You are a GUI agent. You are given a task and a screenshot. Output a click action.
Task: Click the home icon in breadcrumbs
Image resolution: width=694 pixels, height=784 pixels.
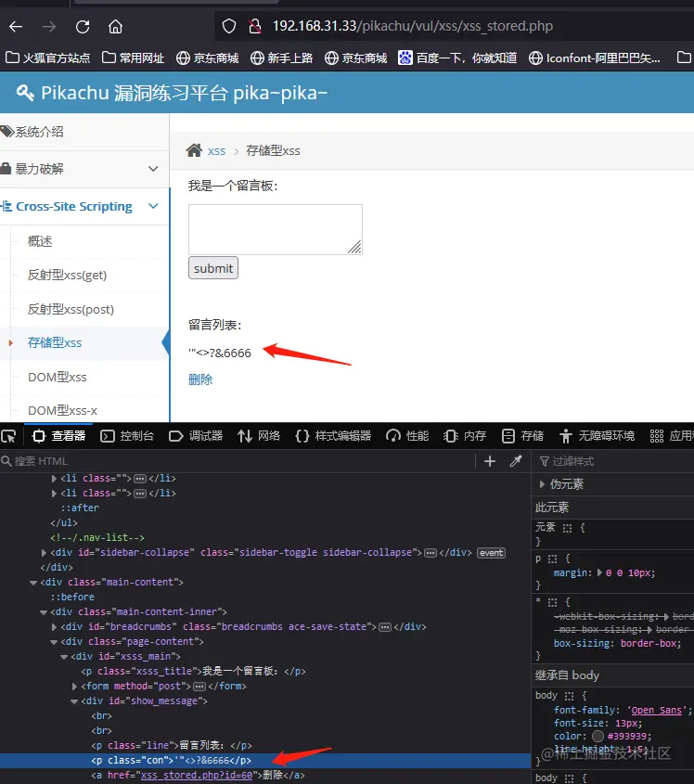(x=194, y=150)
